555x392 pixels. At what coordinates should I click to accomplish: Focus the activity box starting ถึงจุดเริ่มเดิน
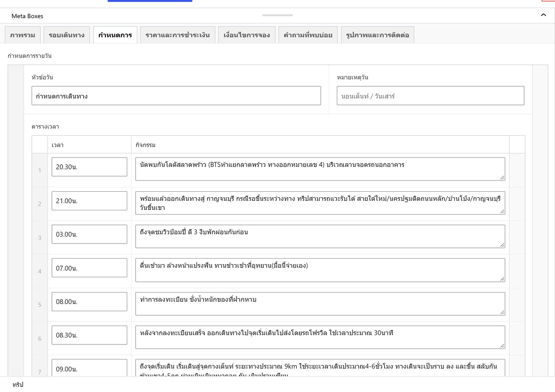320,368
